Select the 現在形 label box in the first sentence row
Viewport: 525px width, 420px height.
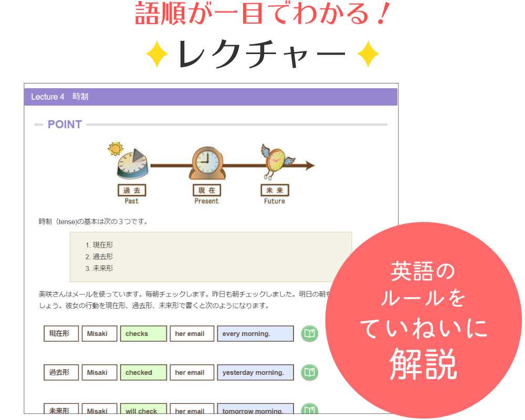click(61, 334)
